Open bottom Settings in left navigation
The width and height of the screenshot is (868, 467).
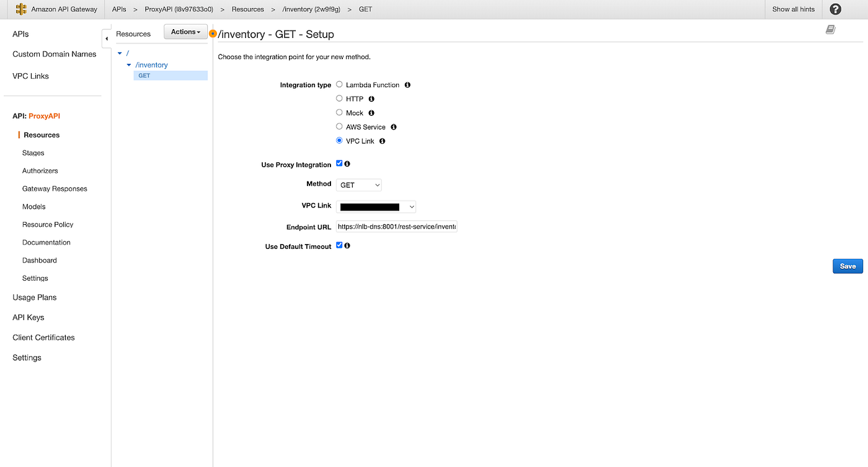[27, 358]
